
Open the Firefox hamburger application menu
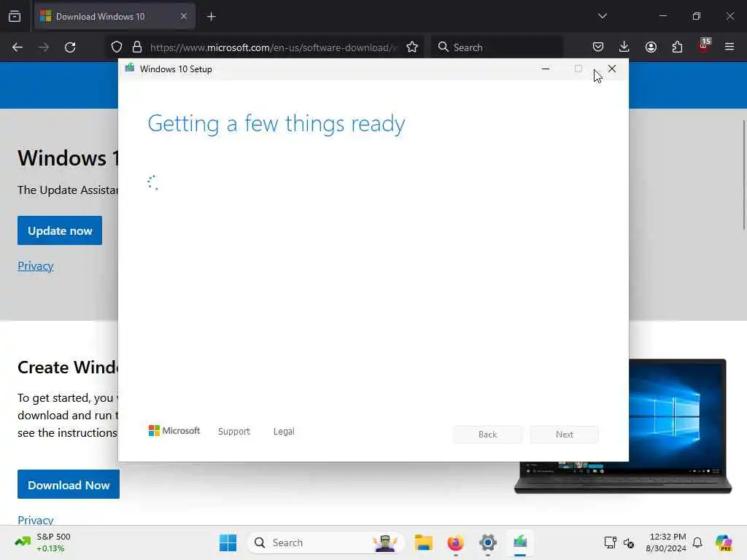tap(729, 47)
